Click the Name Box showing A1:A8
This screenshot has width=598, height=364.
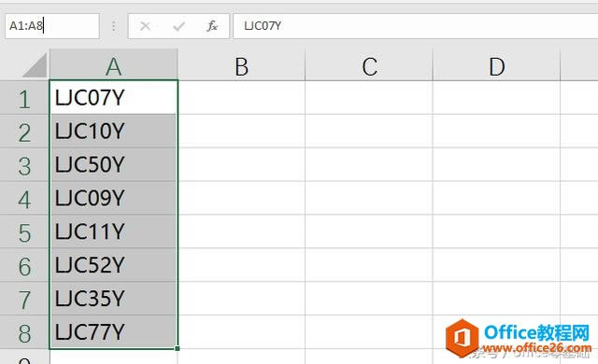click(x=52, y=26)
